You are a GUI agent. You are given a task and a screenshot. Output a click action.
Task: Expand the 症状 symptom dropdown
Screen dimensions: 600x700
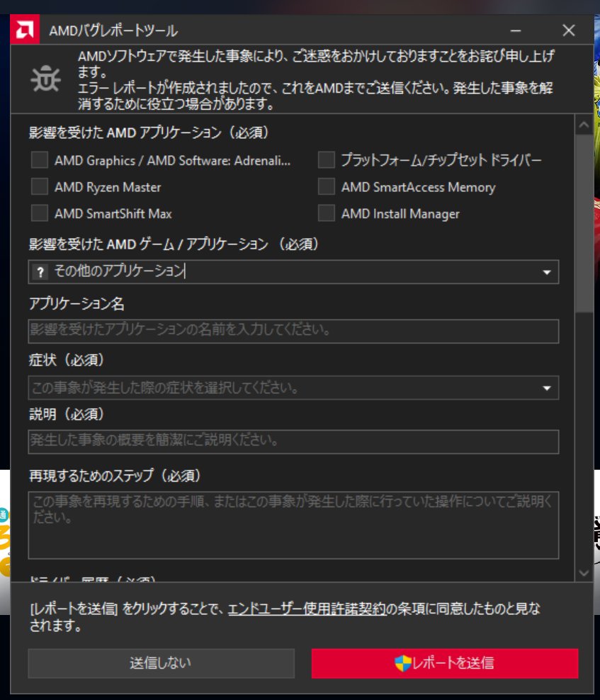coord(293,388)
